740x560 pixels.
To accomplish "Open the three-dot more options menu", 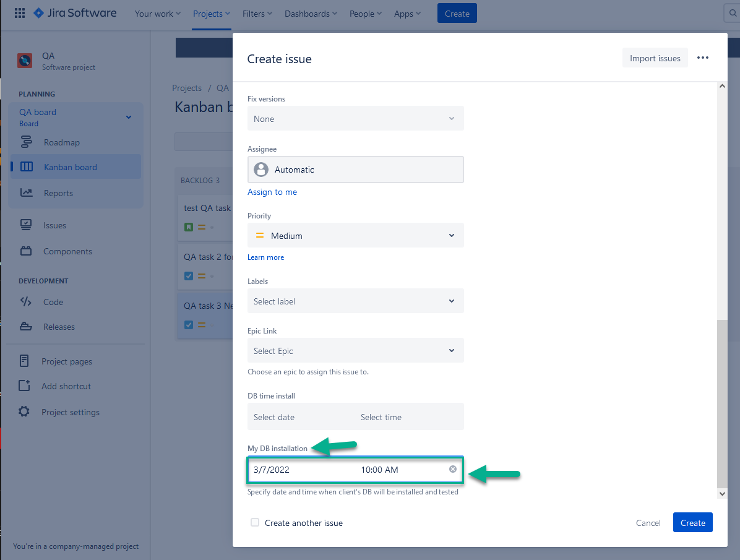I will coord(702,58).
